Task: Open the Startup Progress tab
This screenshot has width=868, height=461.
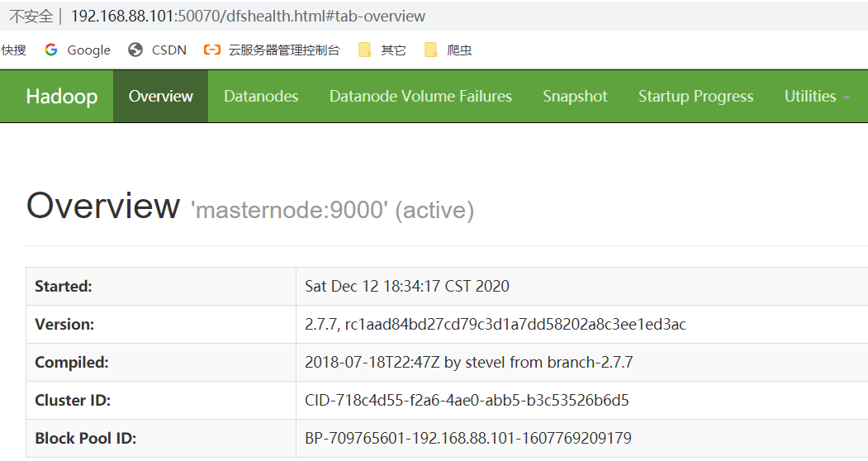Action: 696,97
